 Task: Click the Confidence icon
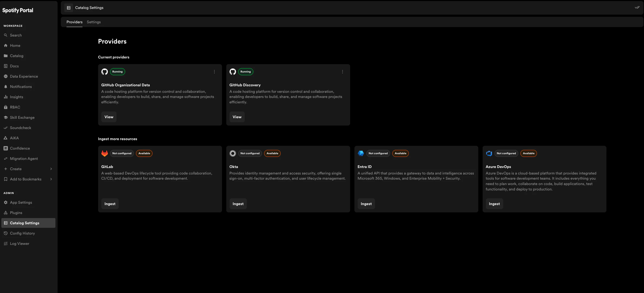coord(6,148)
